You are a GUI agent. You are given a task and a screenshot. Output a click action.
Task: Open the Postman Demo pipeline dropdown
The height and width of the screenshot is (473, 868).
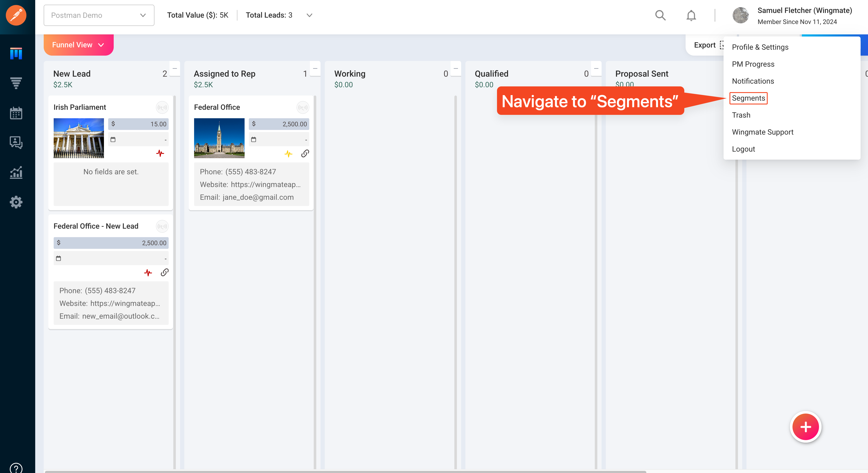click(x=99, y=15)
